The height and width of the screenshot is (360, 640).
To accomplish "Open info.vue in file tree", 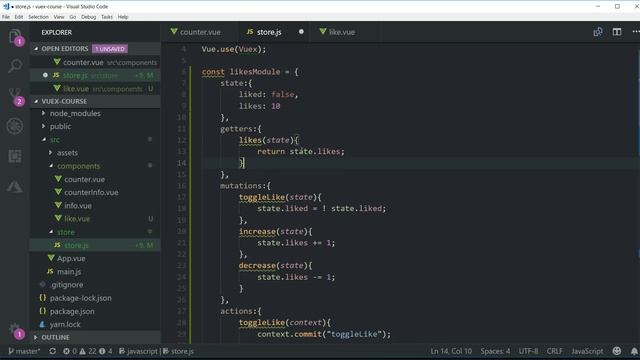I will (x=95, y=205).
